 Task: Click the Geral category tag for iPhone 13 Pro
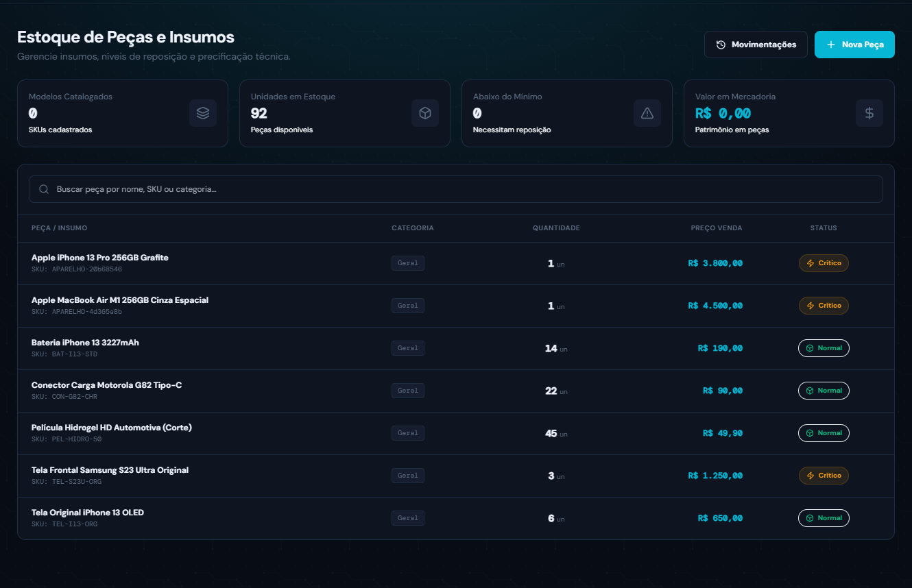pyautogui.click(x=408, y=263)
